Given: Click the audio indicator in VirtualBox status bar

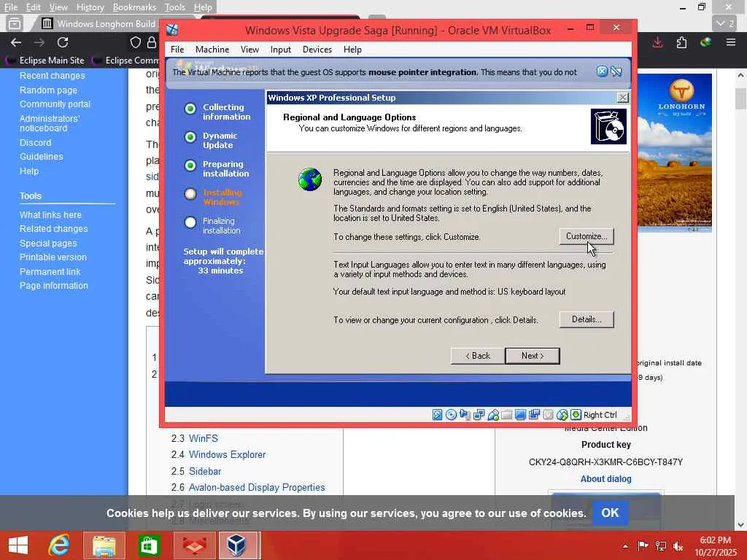Looking at the screenshot, I should 465,415.
